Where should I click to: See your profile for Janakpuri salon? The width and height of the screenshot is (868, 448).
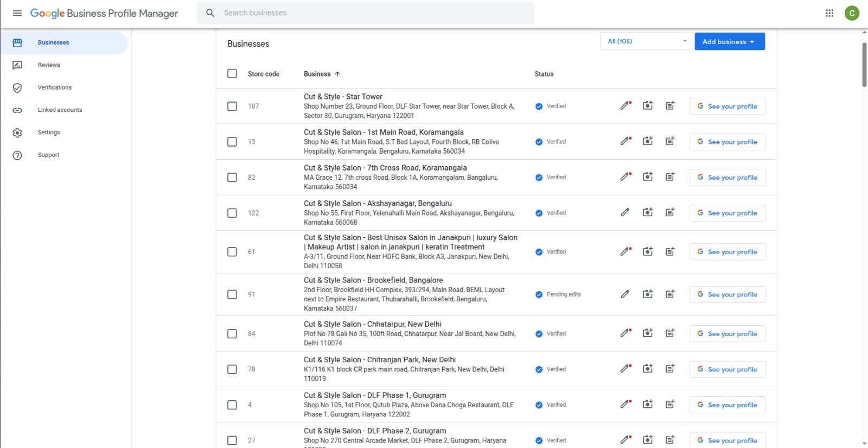(x=727, y=252)
